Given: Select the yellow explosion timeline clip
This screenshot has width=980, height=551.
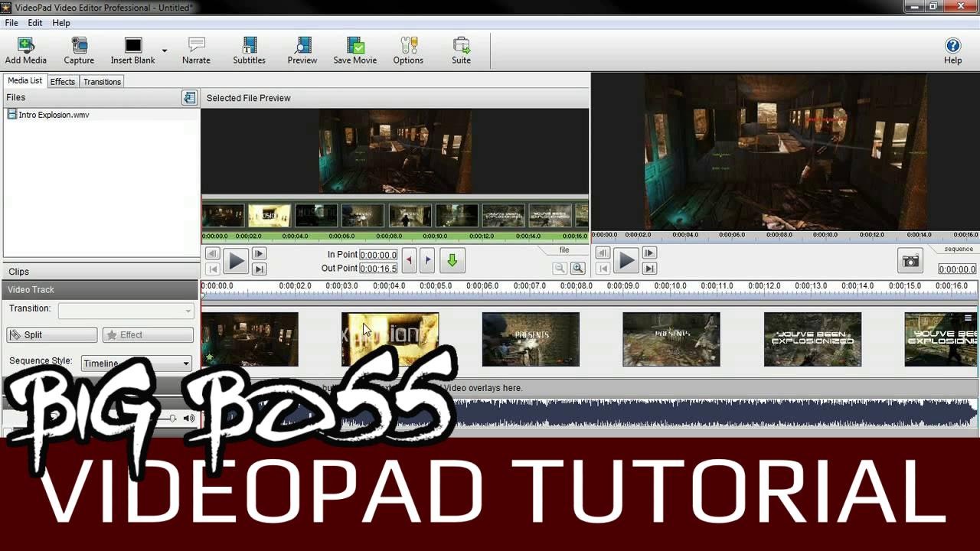Looking at the screenshot, I should coord(390,339).
